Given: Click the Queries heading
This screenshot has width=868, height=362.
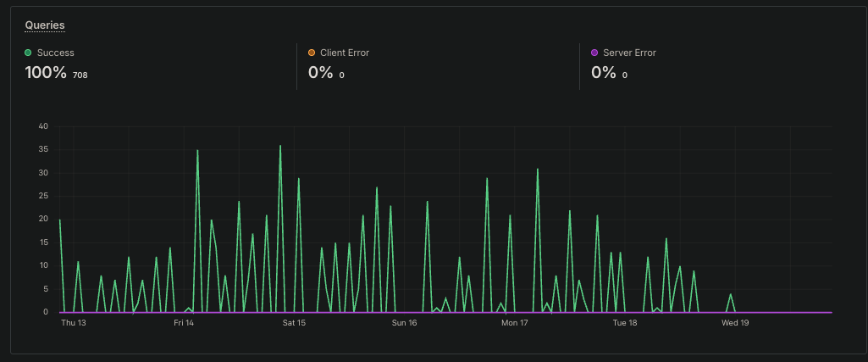Looking at the screenshot, I should (45, 25).
